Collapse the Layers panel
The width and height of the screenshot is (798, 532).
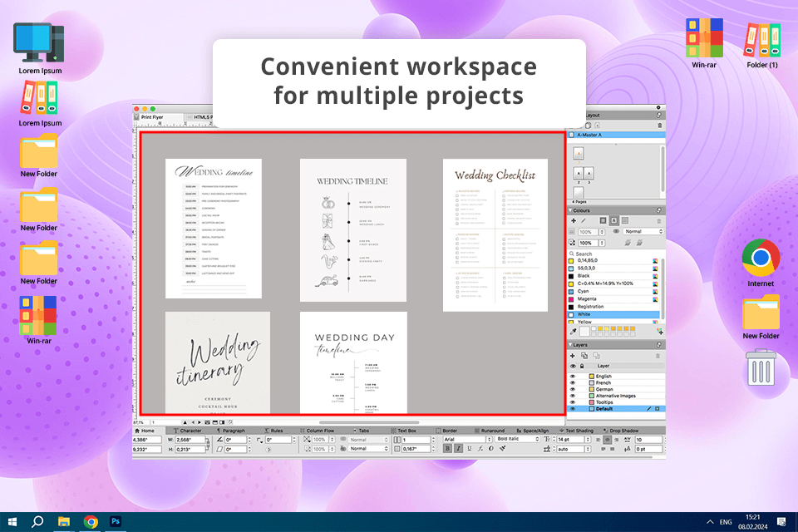tap(570, 345)
